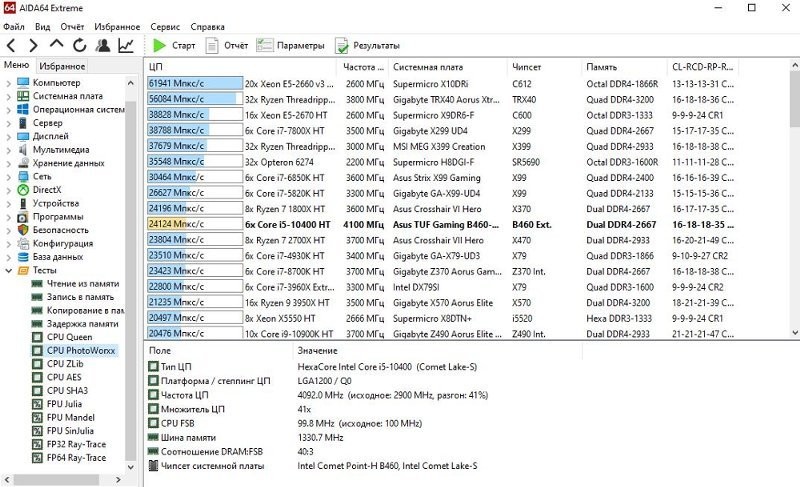
Task: Select Чтение из памяти test
Action: (83, 284)
